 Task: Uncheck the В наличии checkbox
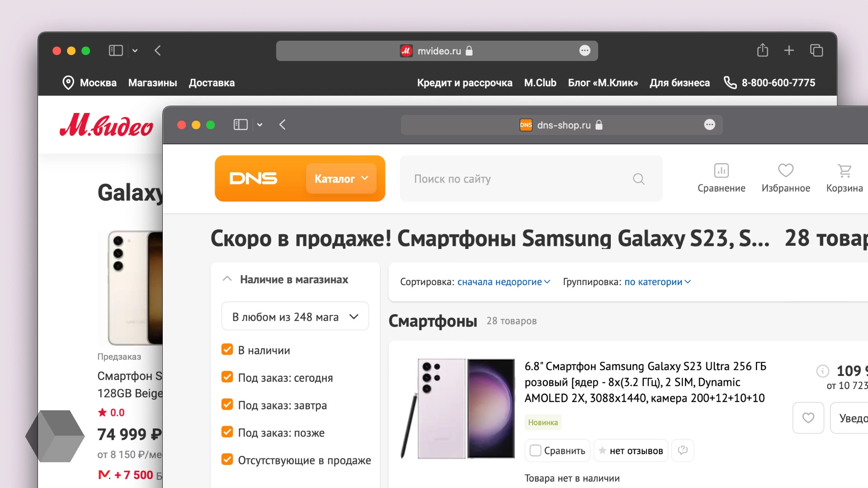[x=227, y=349]
